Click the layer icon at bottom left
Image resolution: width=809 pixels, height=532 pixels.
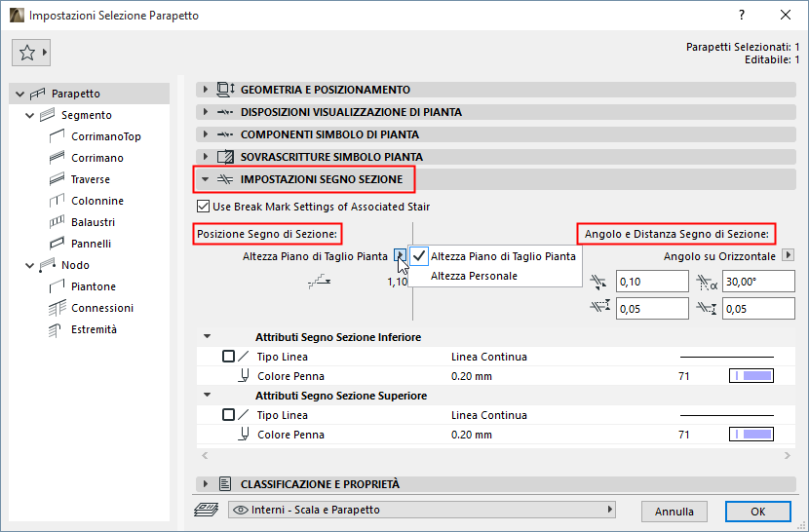[207, 510]
